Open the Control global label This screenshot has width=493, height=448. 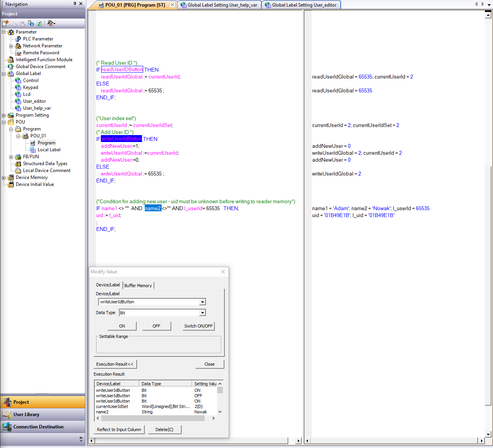point(31,80)
